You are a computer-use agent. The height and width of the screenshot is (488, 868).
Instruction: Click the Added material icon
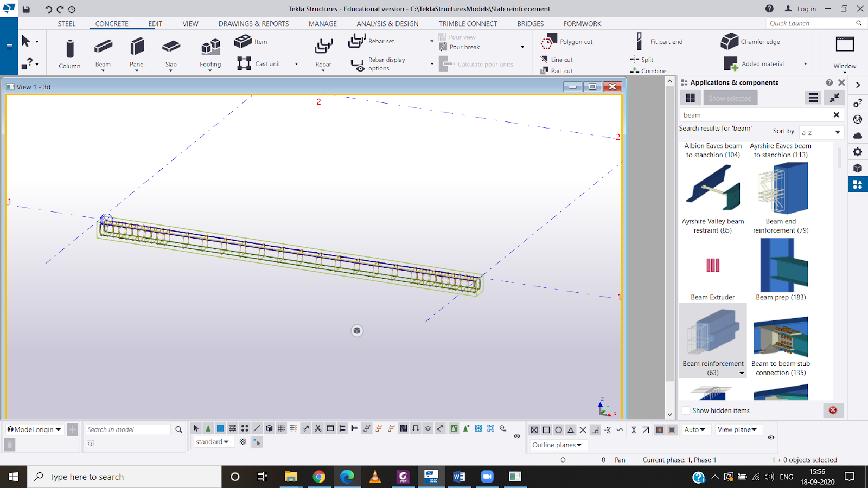730,64
